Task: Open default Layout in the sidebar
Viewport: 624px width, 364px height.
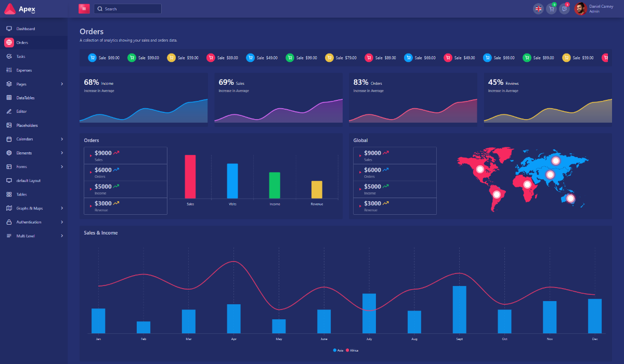Action: [34, 180]
